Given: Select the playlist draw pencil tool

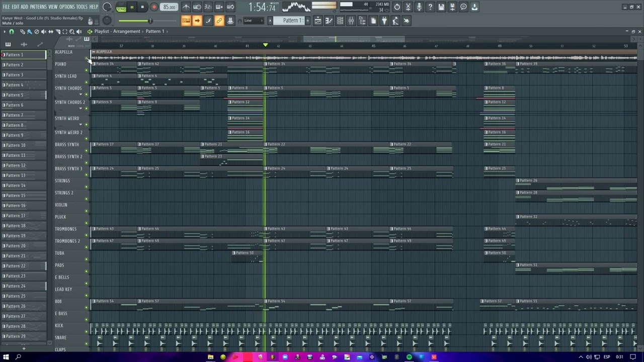Looking at the screenshot, I should coord(22,31).
